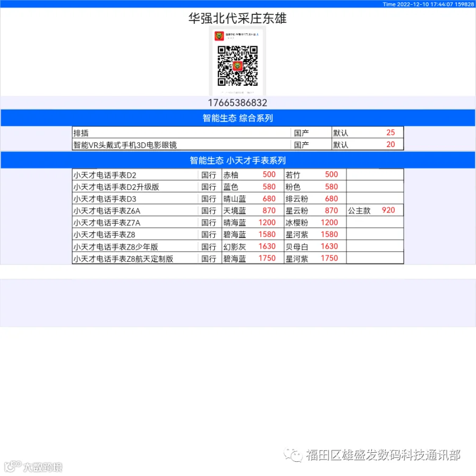Select the 小天才电话手表D2 cell

(135, 175)
